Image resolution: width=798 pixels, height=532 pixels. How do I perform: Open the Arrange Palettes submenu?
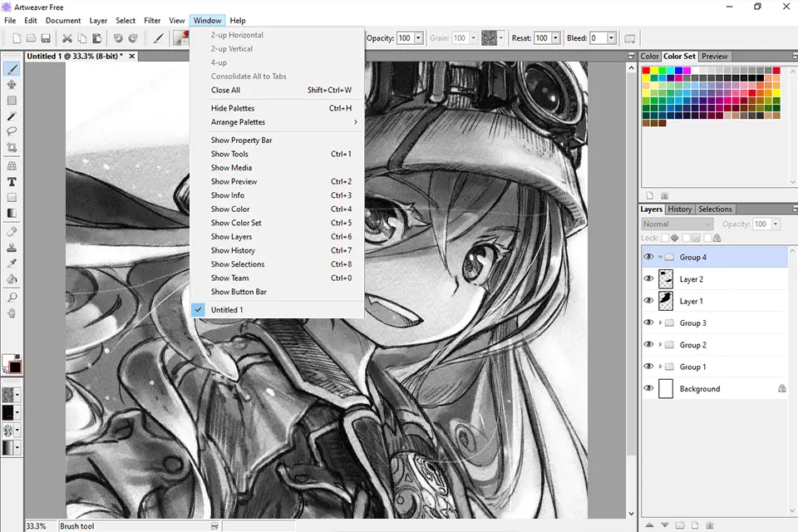click(278, 122)
